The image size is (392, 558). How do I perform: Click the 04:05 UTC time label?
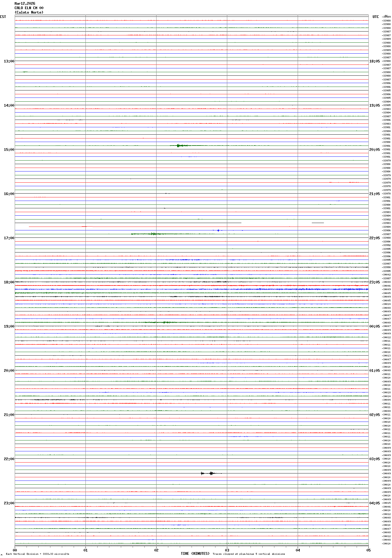[374, 503]
